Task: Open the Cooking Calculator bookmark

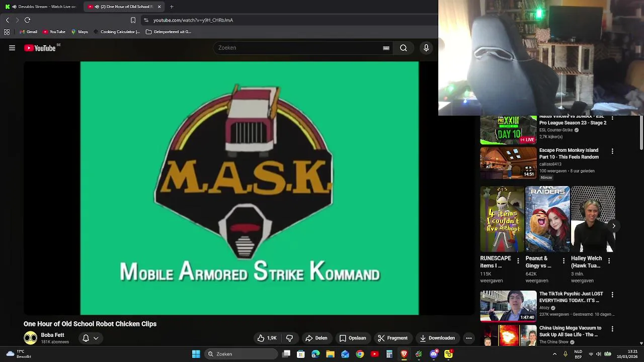Action: tap(116, 32)
